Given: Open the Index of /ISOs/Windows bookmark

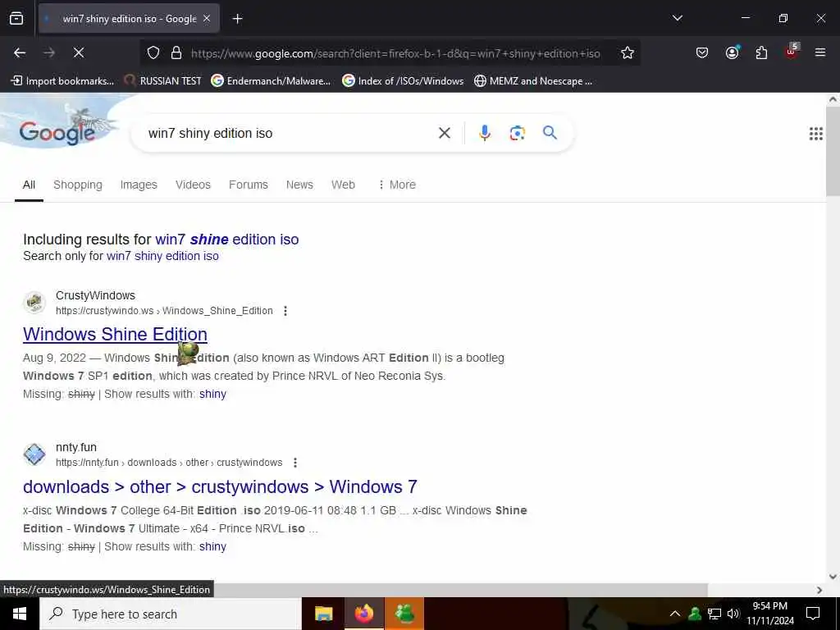Looking at the screenshot, I should click(403, 81).
